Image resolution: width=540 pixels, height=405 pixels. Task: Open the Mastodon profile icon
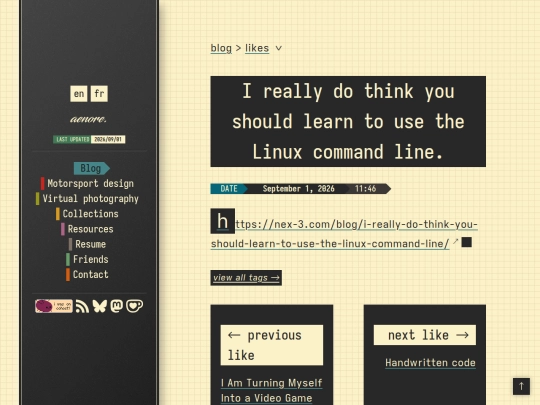tap(116, 306)
